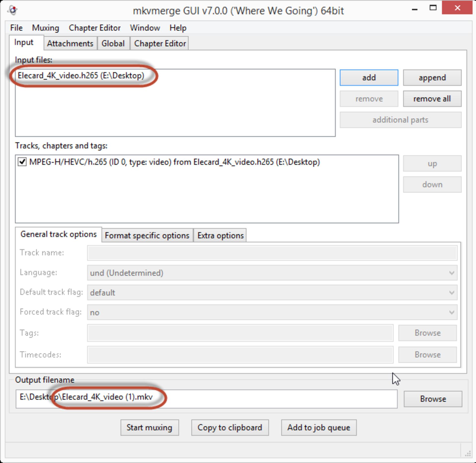Open the Default track flag dropdown
This screenshot has width=476, height=463.
click(x=272, y=292)
